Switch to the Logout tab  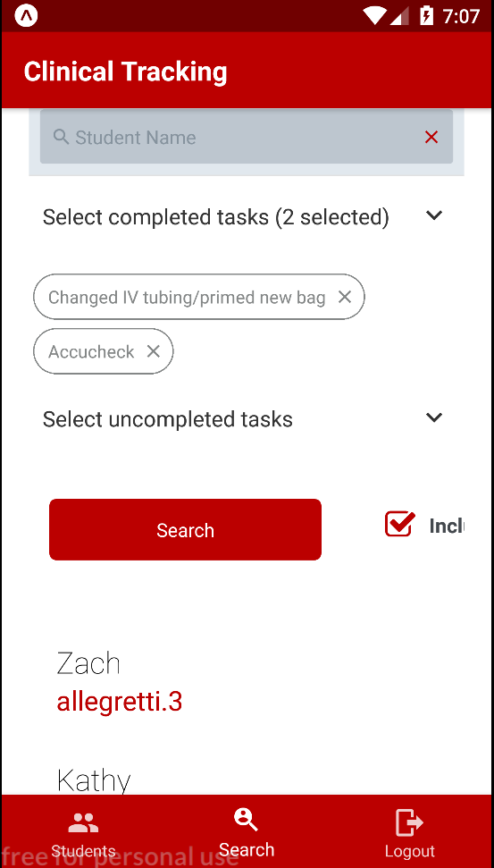[x=410, y=831]
